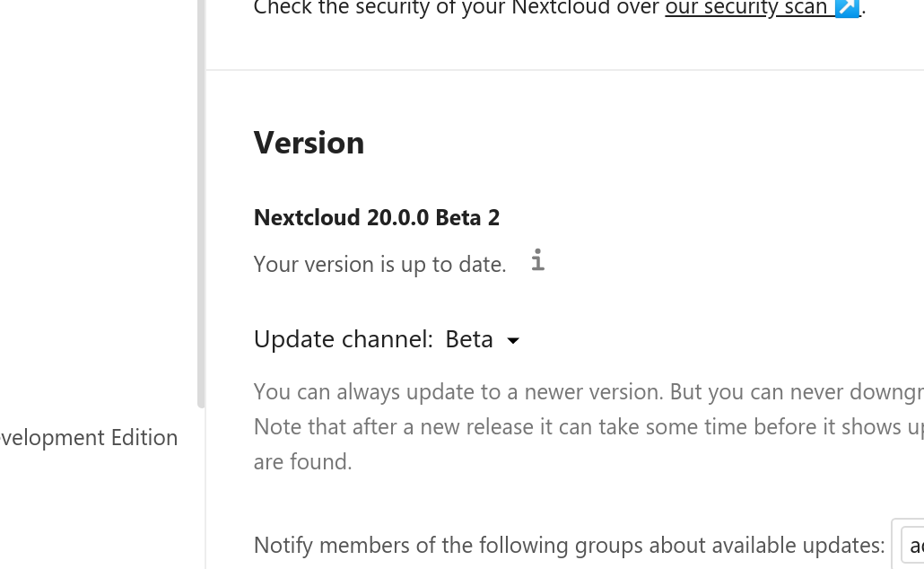Click the "Notify members of the following groups" label

coord(570,546)
